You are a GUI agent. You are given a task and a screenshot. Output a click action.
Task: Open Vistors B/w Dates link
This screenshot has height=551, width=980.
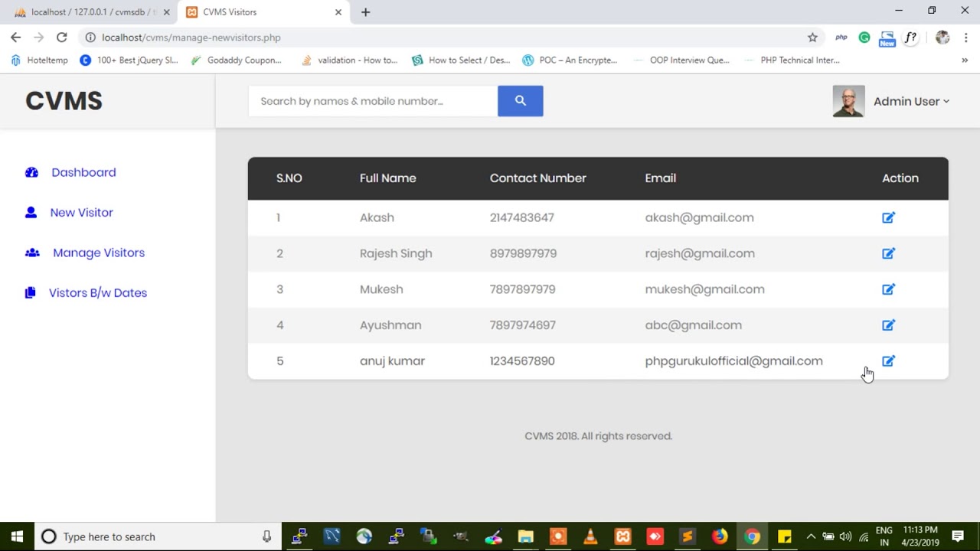click(98, 292)
